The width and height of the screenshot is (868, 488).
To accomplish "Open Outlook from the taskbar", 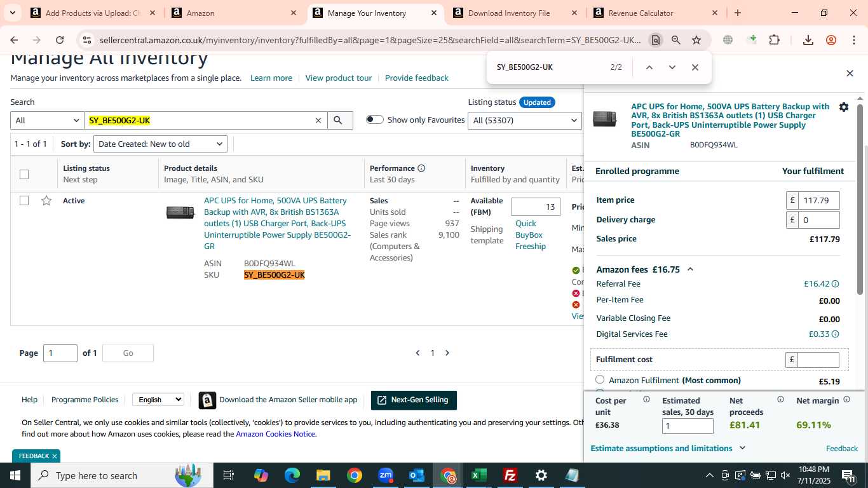I will 417,475.
